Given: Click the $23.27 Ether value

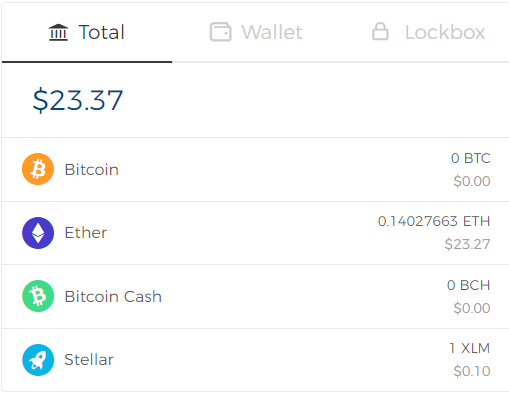Looking at the screenshot, I should click(x=467, y=244).
